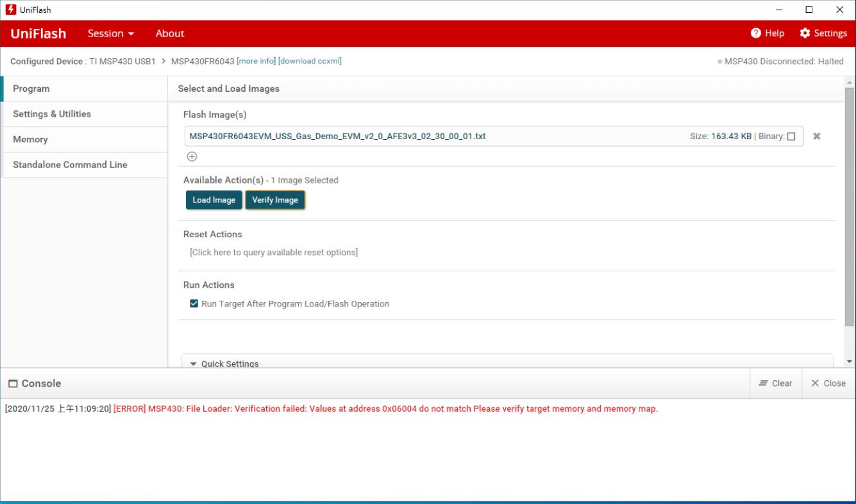
Task: Clear the console output
Action: [776, 383]
